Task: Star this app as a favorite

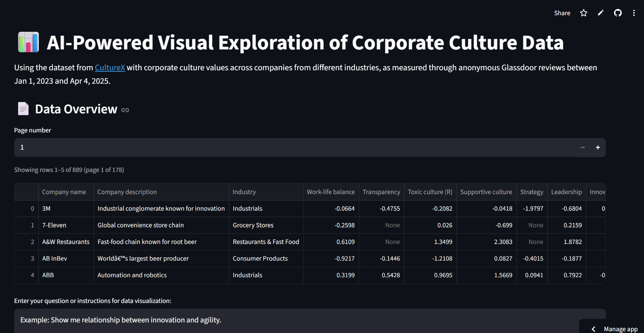Action: tap(584, 13)
